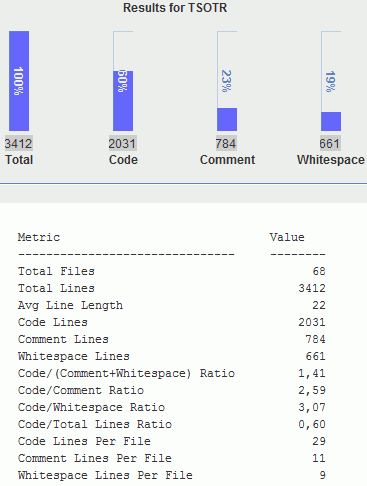Select the 'Avg Line Length' metric row
The image size is (367, 486).
point(172,305)
